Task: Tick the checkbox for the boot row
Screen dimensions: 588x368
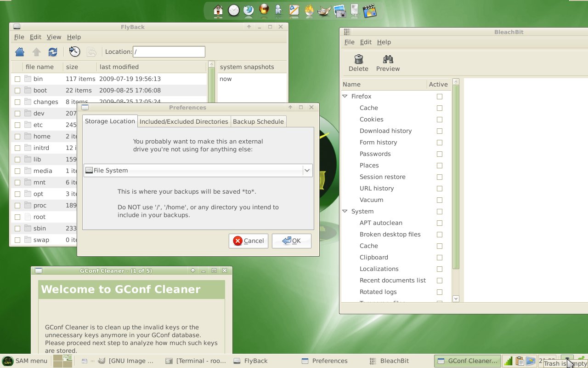Action: [17, 91]
